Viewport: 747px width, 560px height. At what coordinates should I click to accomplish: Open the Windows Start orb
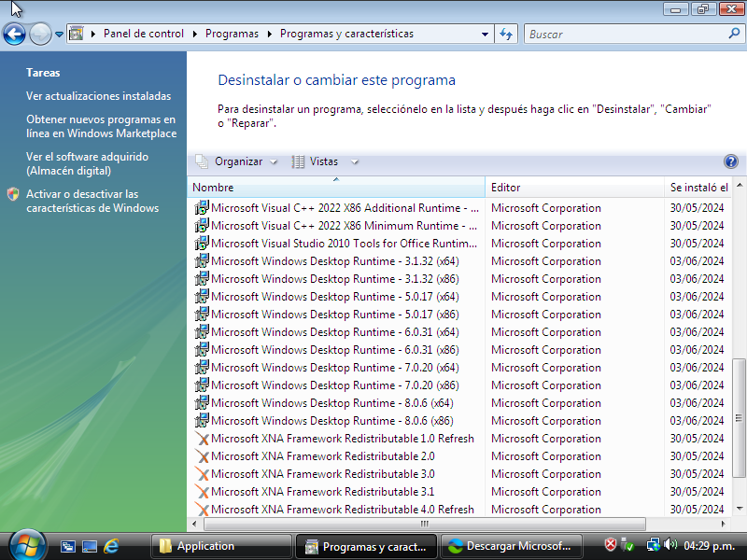[x=27, y=546]
